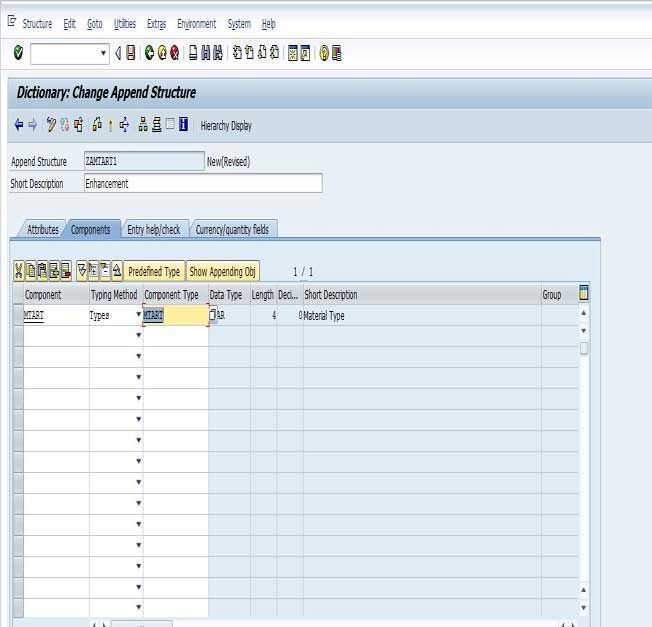Click the Delete Row icon
The height and width of the screenshot is (627, 652).
[x=66, y=271]
